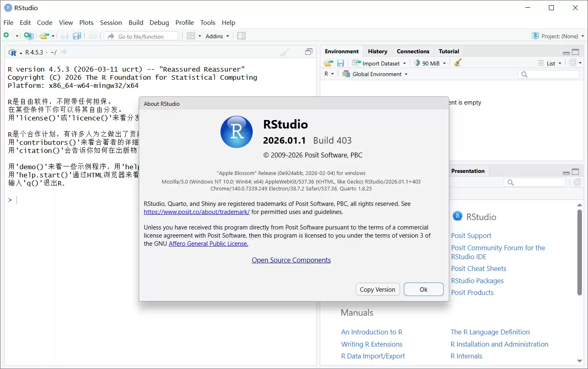
Task: Switch to the Tutorial tab
Action: 449,51
